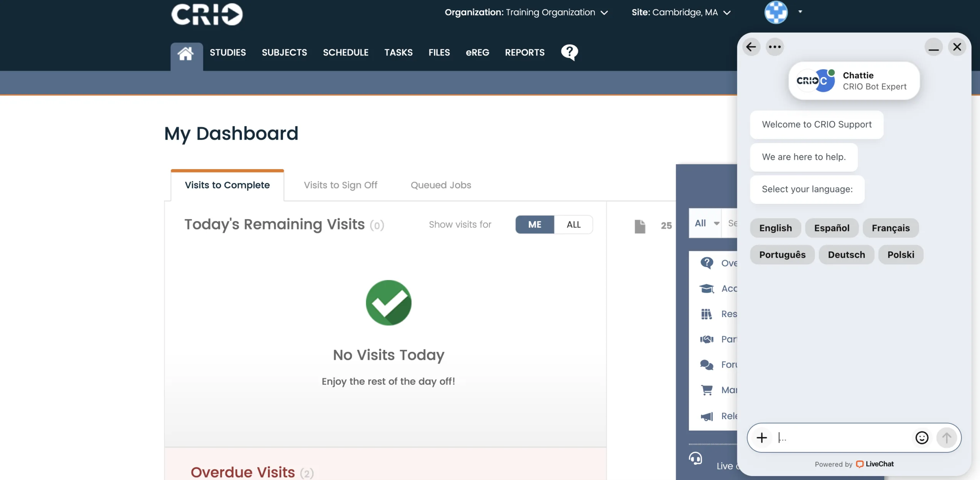Switch to Visits to Sign Off tab
This screenshot has width=980, height=480.
(340, 185)
